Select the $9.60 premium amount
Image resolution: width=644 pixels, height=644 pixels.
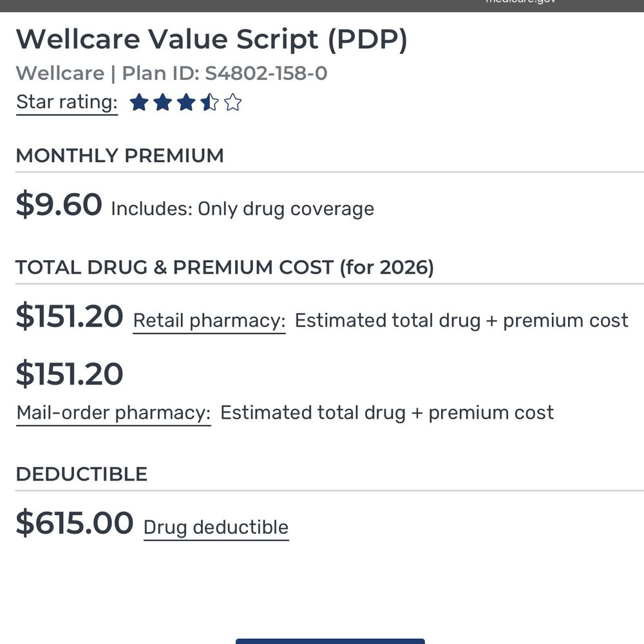coord(59,205)
